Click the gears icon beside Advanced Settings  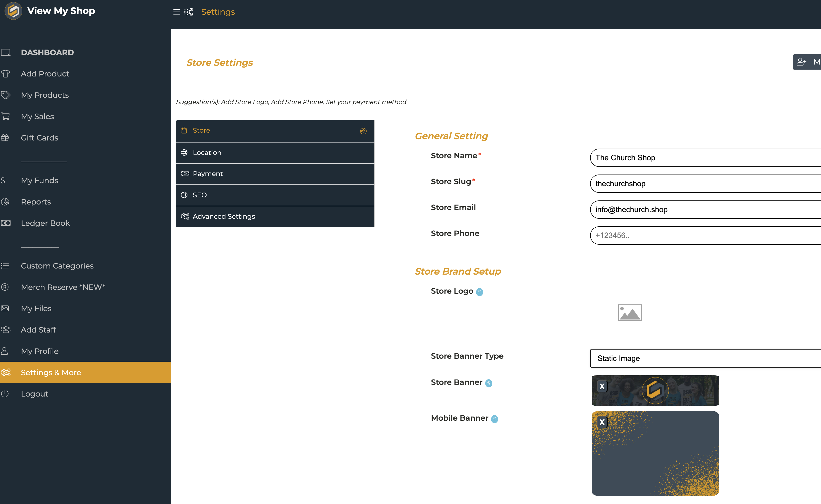click(185, 216)
